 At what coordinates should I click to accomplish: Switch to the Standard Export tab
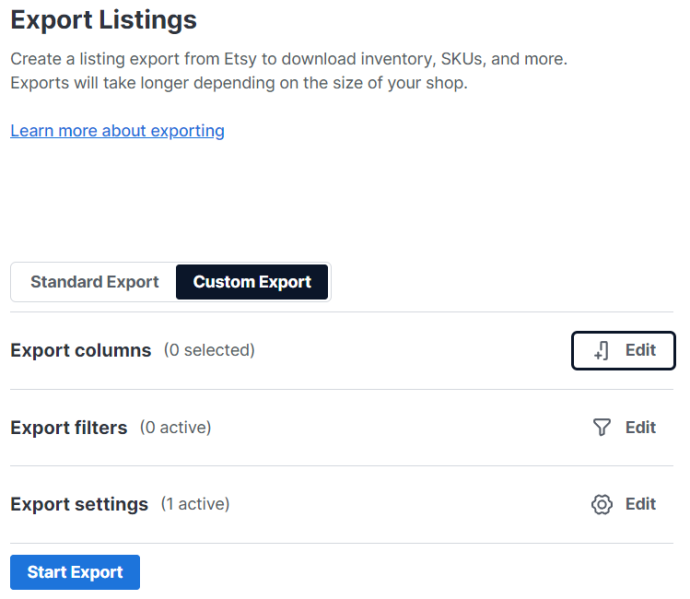95,282
